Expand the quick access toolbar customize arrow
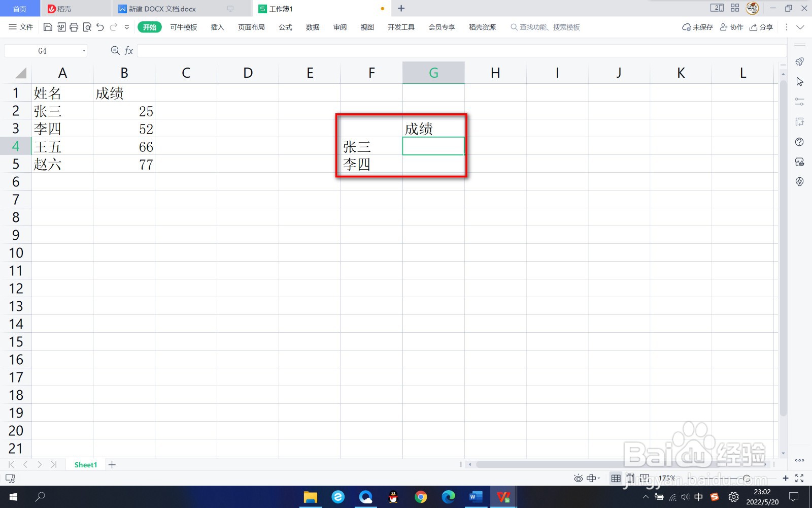 click(x=127, y=27)
